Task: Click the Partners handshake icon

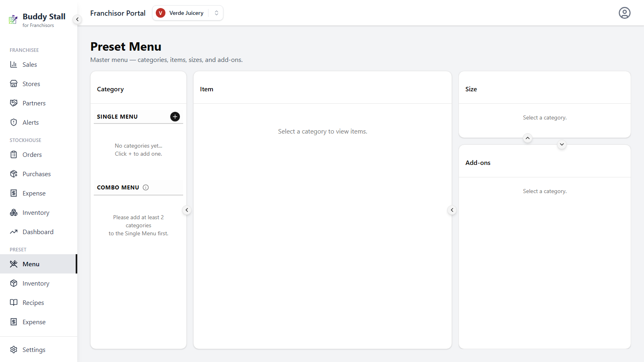Action: coord(14,103)
